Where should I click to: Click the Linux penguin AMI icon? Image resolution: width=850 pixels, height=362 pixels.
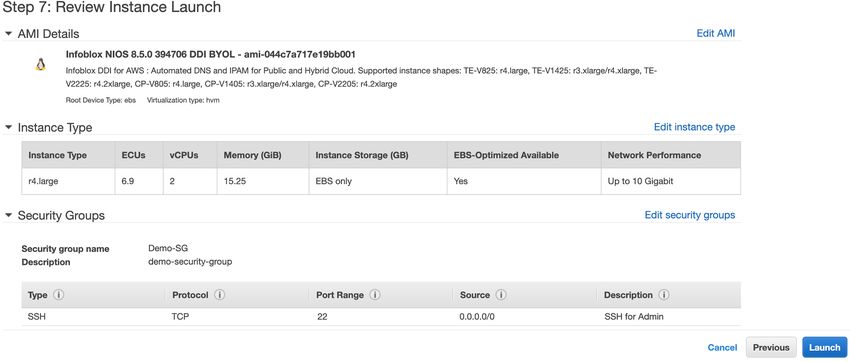coord(40,64)
